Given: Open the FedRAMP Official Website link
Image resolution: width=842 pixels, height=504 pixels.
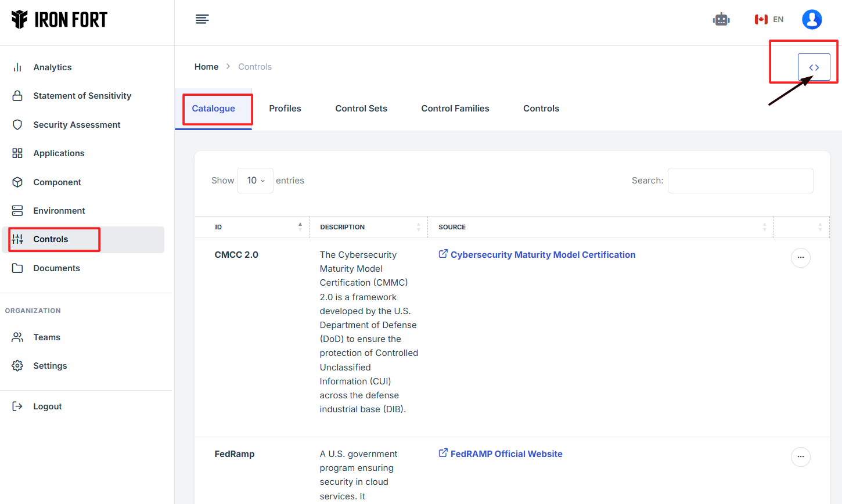Looking at the screenshot, I should click(x=506, y=454).
